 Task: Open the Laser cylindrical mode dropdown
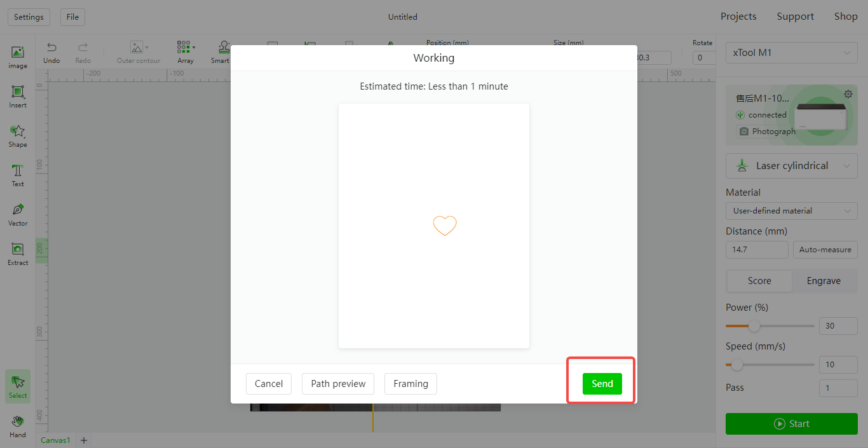tap(791, 166)
